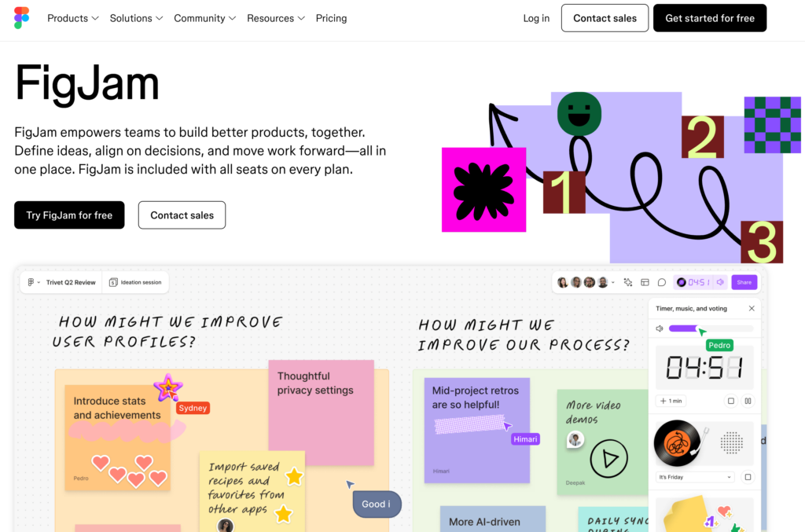
Task: Click the first collaborator avatar in toolbar
Action: (x=563, y=282)
